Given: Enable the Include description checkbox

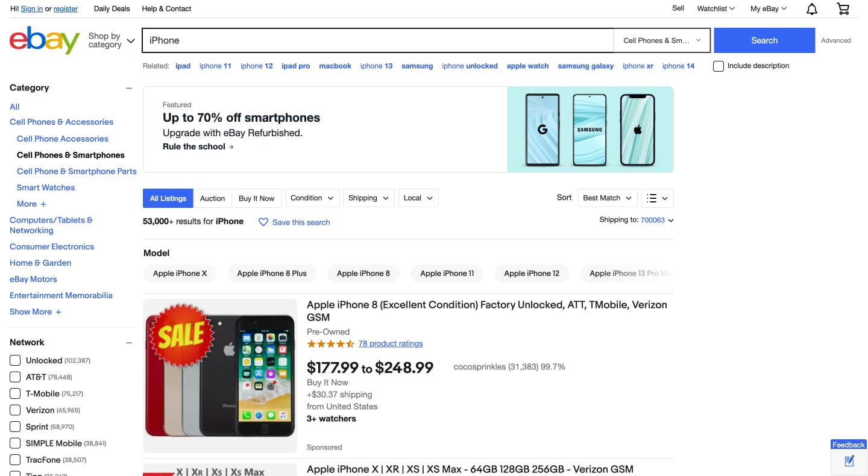Looking at the screenshot, I should click(x=719, y=66).
